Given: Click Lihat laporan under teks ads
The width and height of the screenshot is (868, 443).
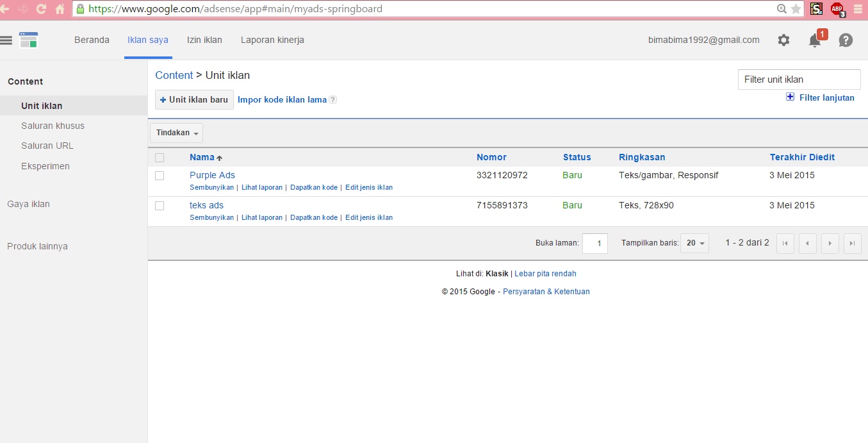Looking at the screenshot, I should (262, 218).
